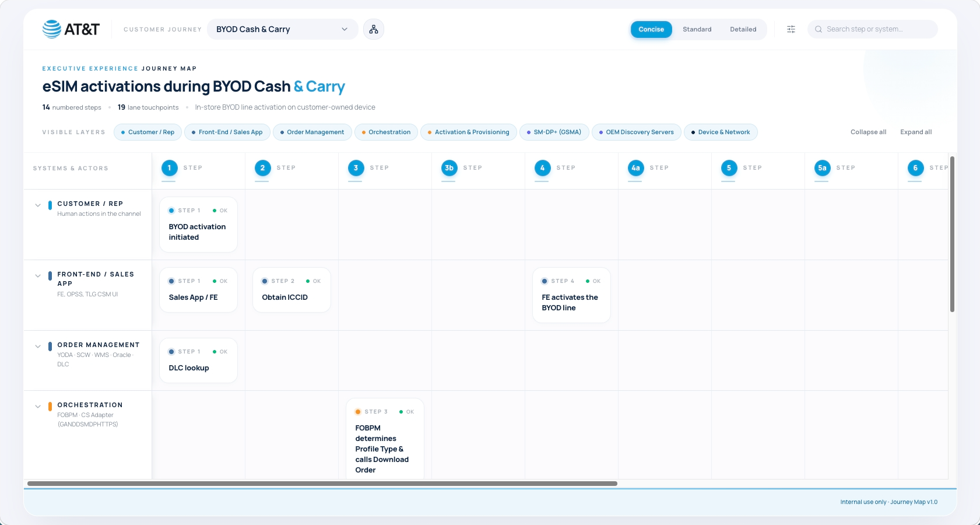Select step 4a circle marker
Viewport: 980px width, 525px height.
click(x=635, y=168)
